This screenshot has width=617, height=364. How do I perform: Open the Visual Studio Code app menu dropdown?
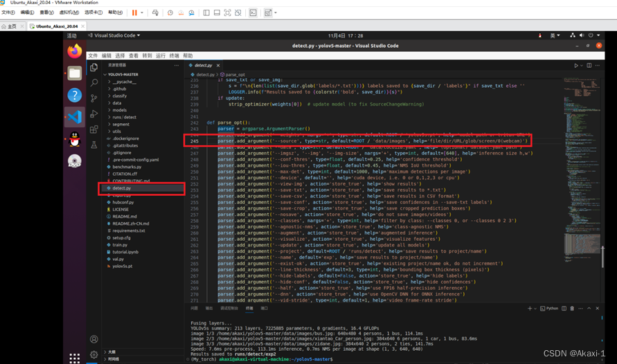(x=114, y=35)
